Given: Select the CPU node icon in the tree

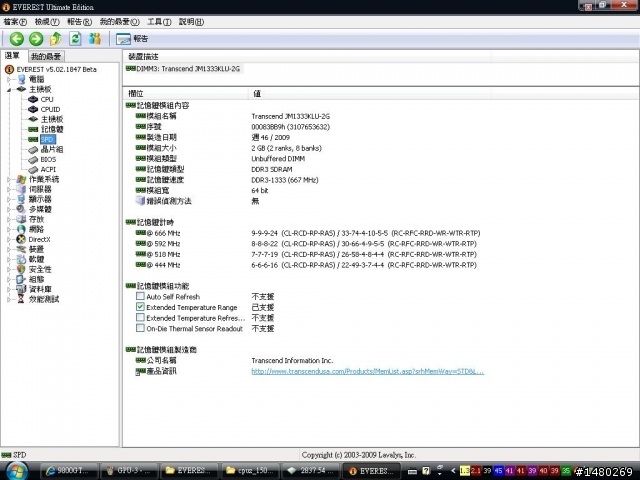Looking at the screenshot, I should click(x=33, y=99).
